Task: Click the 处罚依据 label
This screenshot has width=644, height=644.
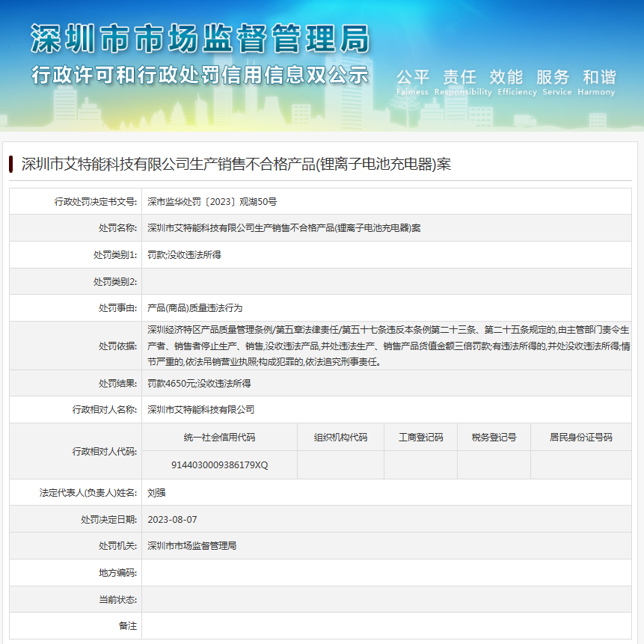Action: tap(117, 346)
